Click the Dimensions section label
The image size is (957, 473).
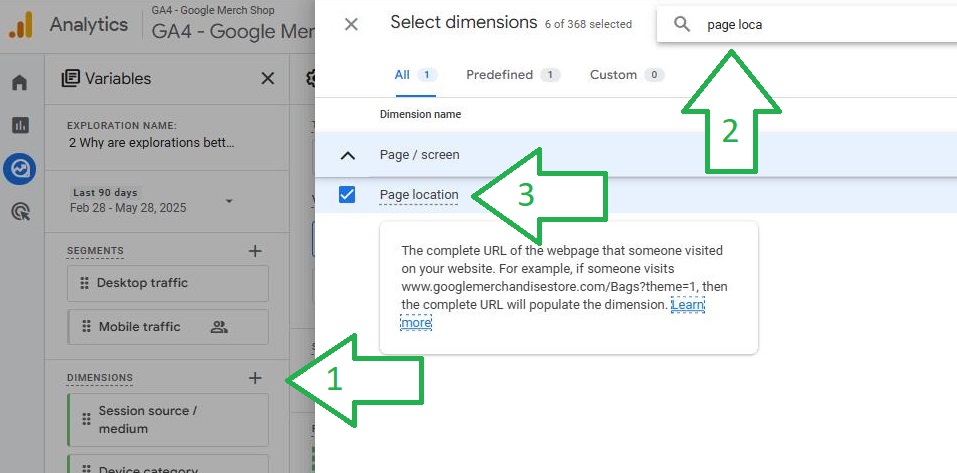pos(99,378)
